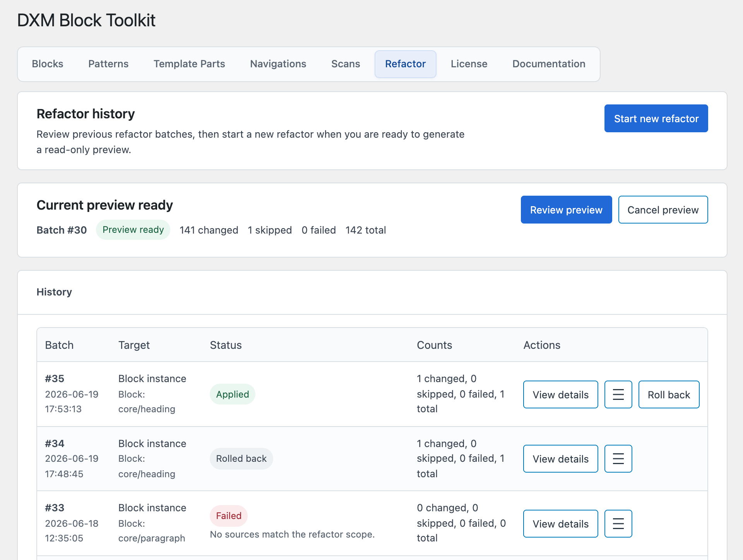The image size is (743, 560).
Task: Open the Scans tab
Action: coord(346,64)
